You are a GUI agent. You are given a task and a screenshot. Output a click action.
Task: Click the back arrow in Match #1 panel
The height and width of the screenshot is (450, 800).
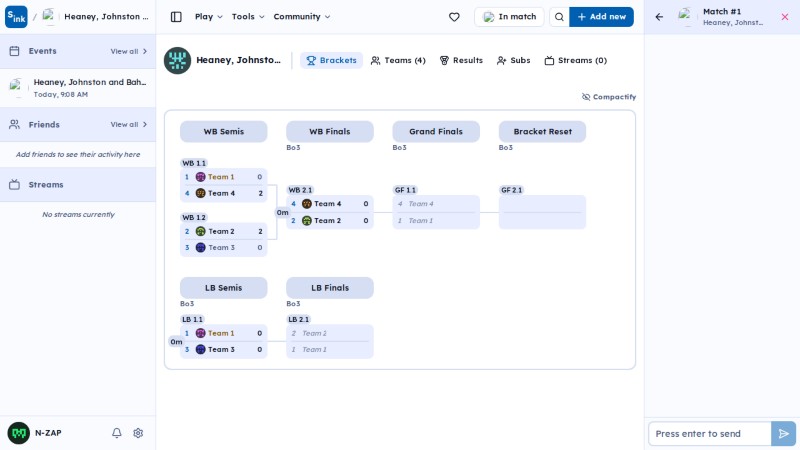pyautogui.click(x=659, y=17)
